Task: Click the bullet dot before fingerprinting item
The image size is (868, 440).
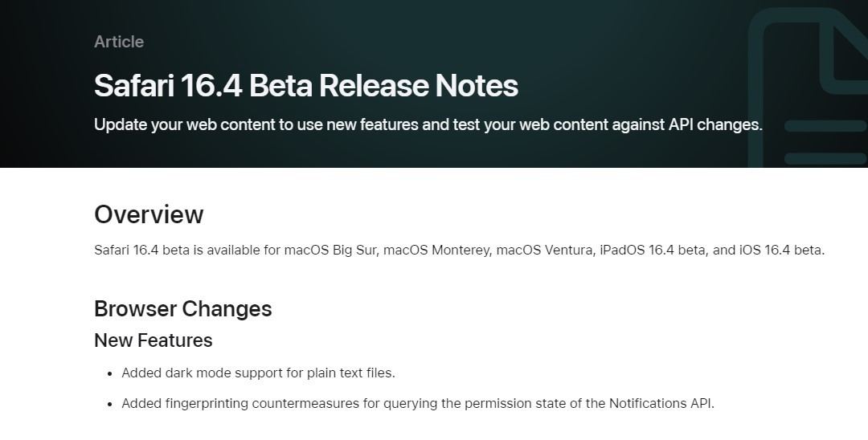Action: 109,404
